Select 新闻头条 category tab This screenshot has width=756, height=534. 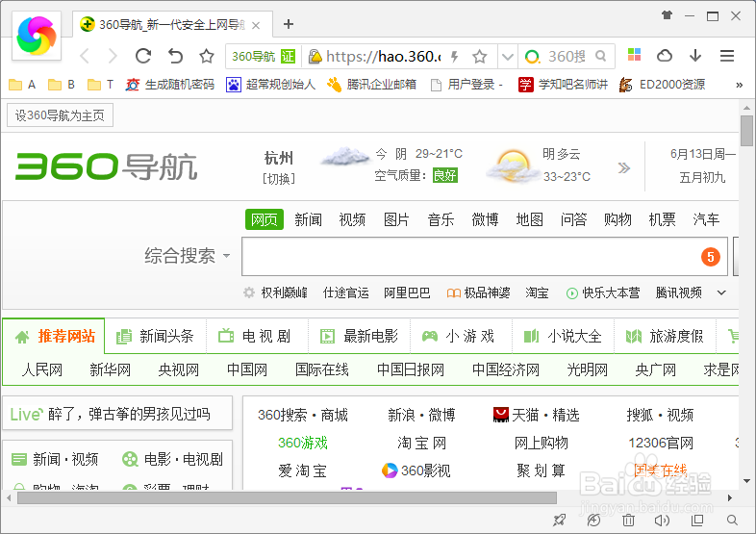pyautogui.click(x=155, y=336)
